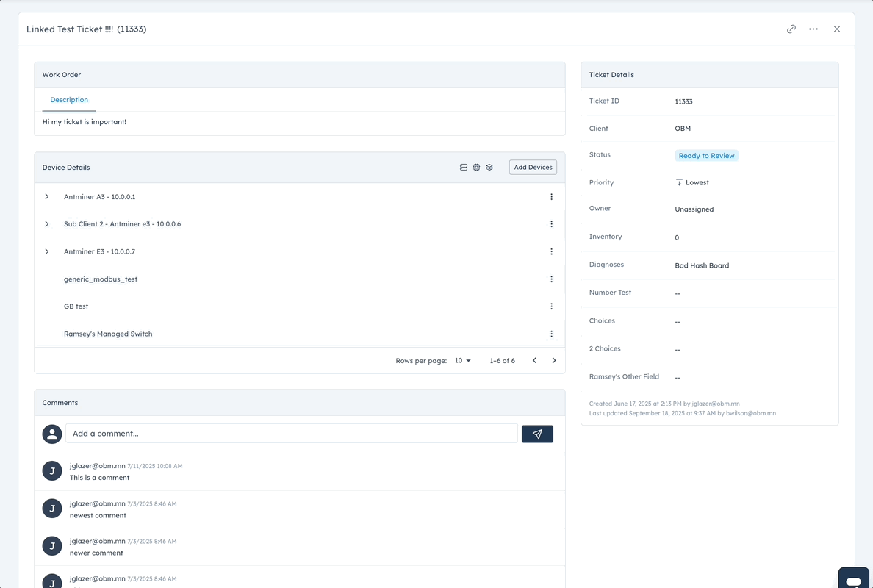
Task: Open the chat widget in bottom-right corner
Action: (x=853, y=579)
